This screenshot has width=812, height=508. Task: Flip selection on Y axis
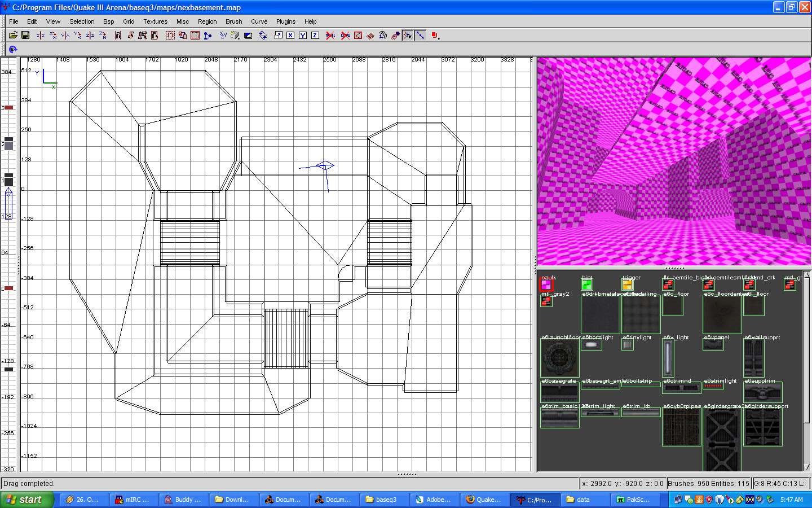(x=65, y=35)
